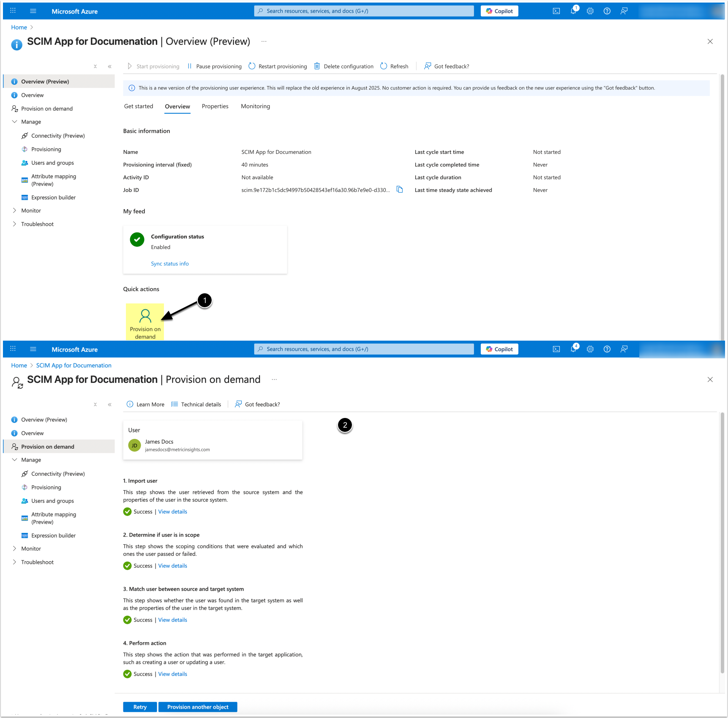
Task: Open the ellipsis menu beside Provision on demand title
Action: (x=274, y=379)
